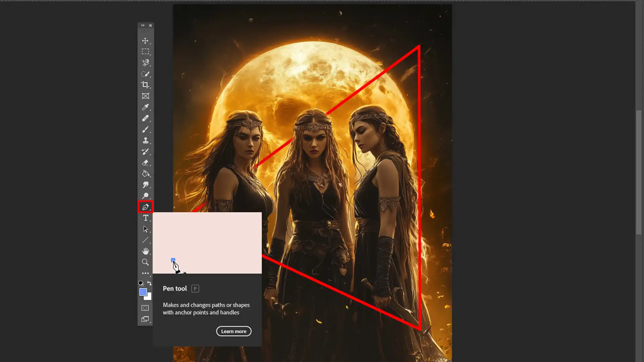Select the Eyedropper tool

(x=145, y=107)
